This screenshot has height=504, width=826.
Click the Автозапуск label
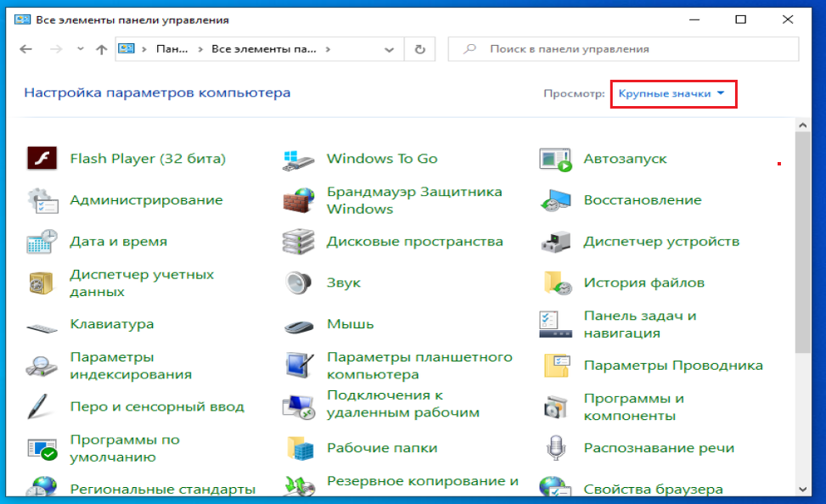pos(626,159)
